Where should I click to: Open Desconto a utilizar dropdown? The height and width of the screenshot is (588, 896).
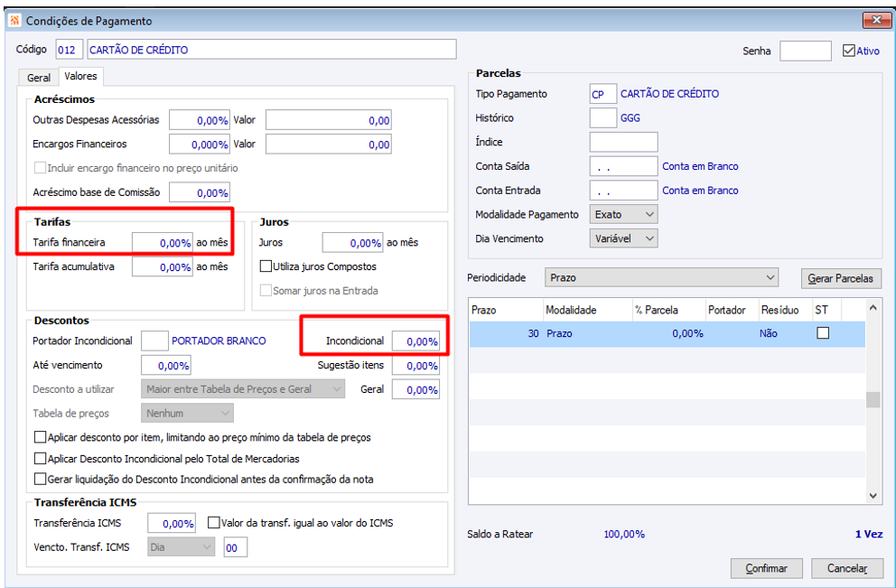pyautogui.click(x=243, y=389)
